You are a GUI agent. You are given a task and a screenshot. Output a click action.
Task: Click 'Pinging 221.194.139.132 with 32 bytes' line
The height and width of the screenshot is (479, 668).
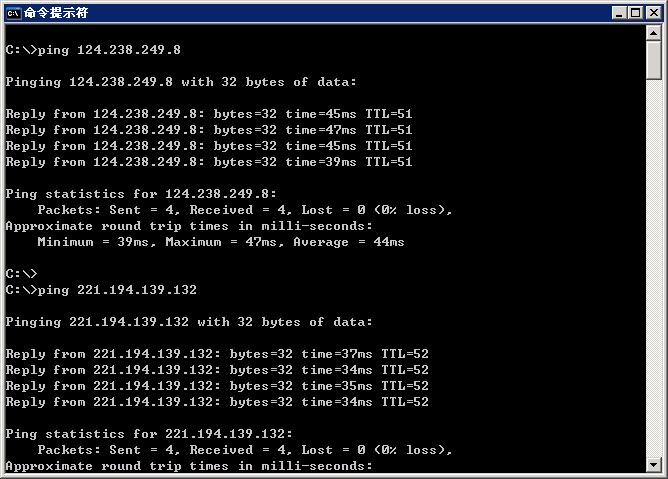click(x=189, y=322)
